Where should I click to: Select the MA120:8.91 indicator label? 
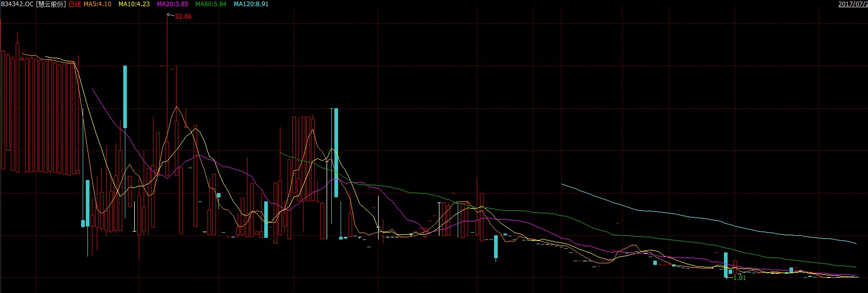point(251,4)
